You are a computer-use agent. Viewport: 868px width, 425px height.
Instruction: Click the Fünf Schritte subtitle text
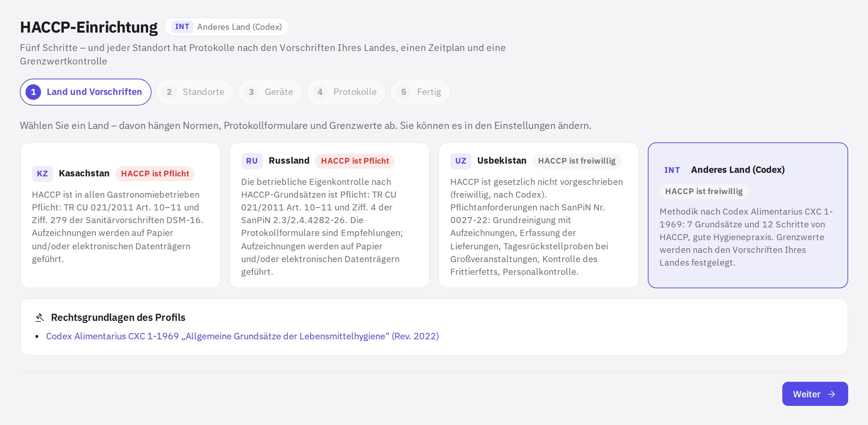coord(263,54)
